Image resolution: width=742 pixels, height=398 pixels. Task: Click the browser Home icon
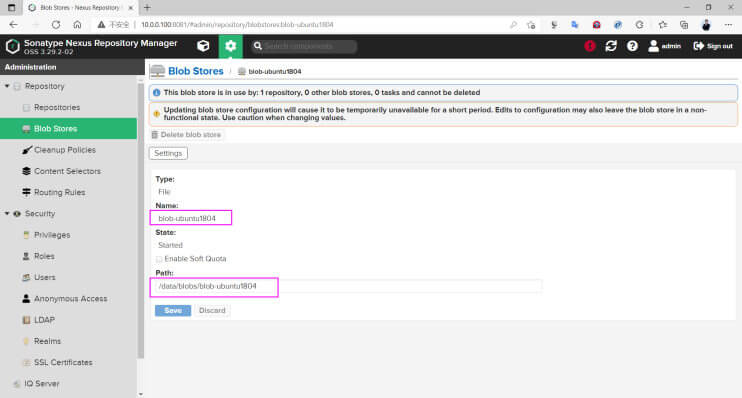[x=77, y=25]
